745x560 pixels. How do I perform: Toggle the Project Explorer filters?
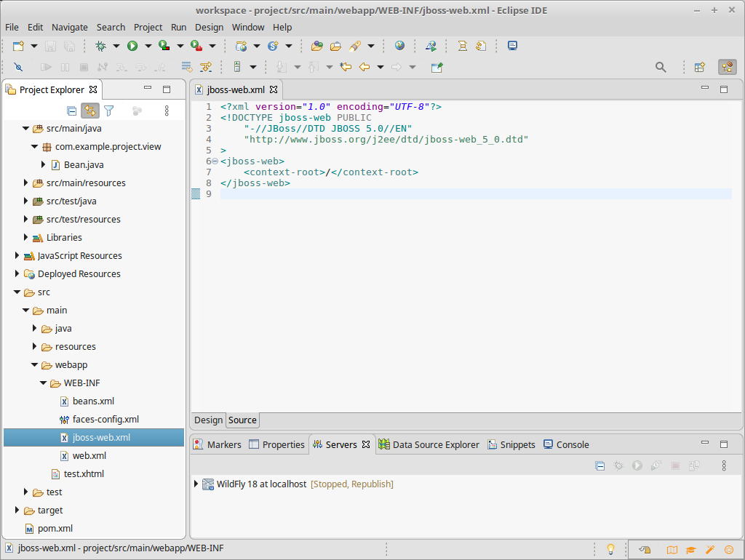(110, 111)
